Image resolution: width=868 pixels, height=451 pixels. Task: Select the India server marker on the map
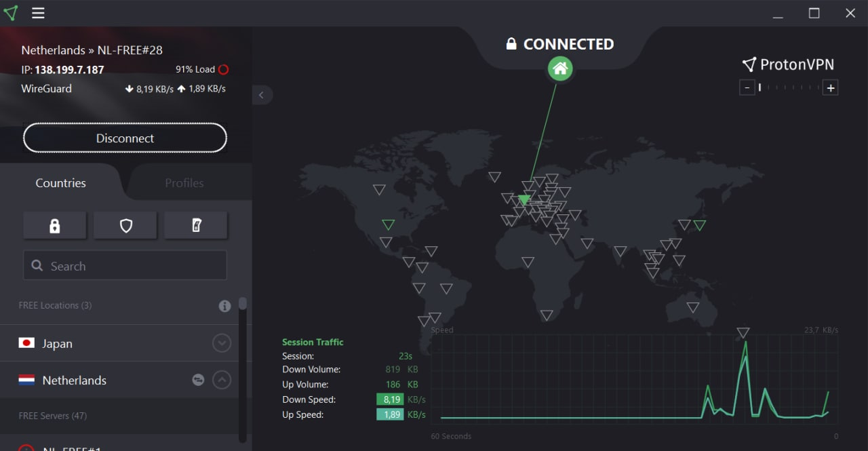pos(620,251)
